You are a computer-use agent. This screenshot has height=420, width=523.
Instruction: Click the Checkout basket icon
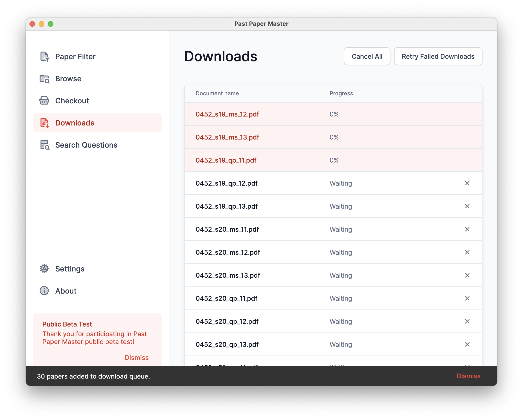pos(44,101)
